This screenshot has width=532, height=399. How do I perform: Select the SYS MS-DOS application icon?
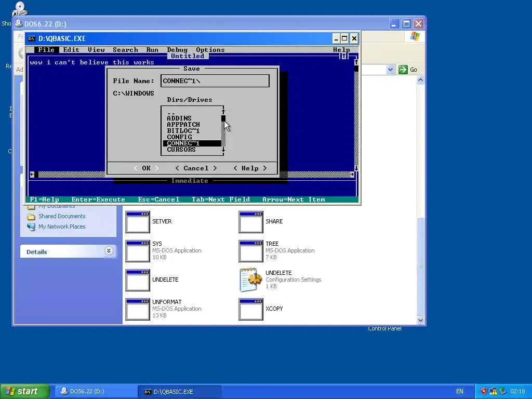coord(137,251)
